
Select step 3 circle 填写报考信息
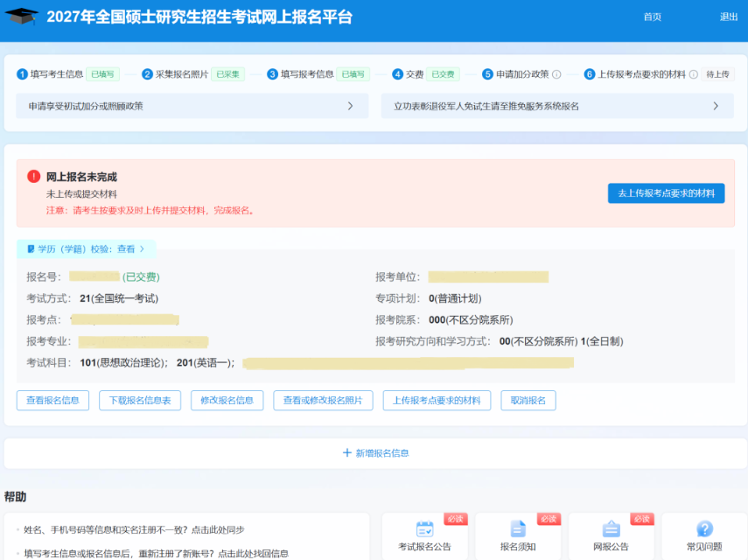272,74
